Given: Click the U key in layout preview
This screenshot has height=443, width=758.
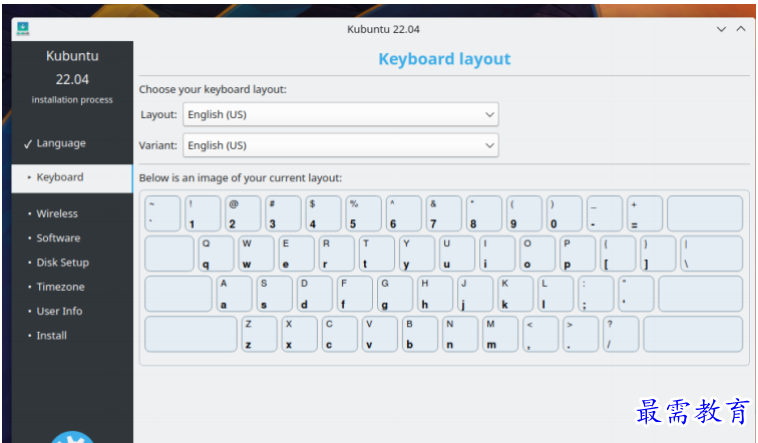Looking at the screenshot, I should pos(457,253).
